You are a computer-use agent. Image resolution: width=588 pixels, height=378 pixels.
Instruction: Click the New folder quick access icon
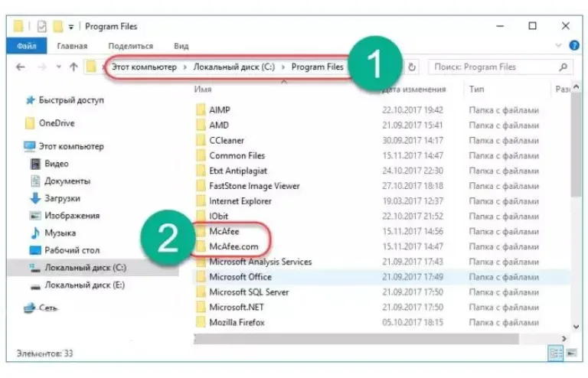click(57, 26)
